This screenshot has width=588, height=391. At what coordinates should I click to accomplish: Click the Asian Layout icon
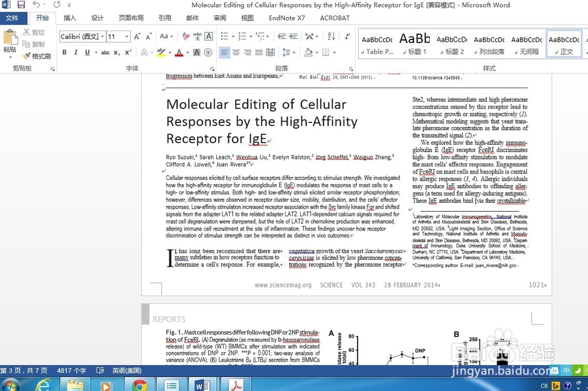[309, 36]
